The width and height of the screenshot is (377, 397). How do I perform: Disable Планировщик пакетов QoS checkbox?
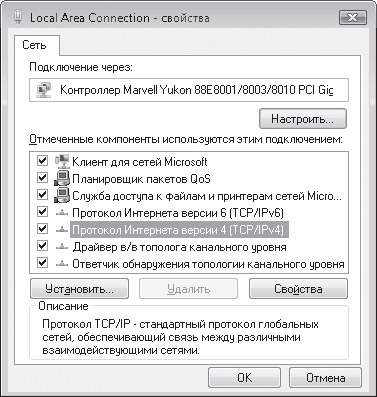point(42,178)
